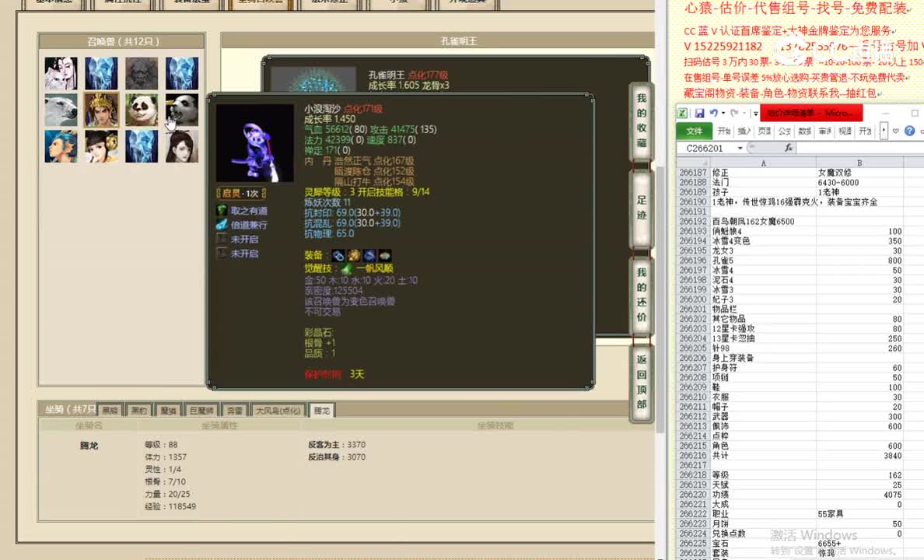Click the golden equipment icon after 装备
Image resolution: width=924 pixels, height=560 pixels.
(354, 255)
